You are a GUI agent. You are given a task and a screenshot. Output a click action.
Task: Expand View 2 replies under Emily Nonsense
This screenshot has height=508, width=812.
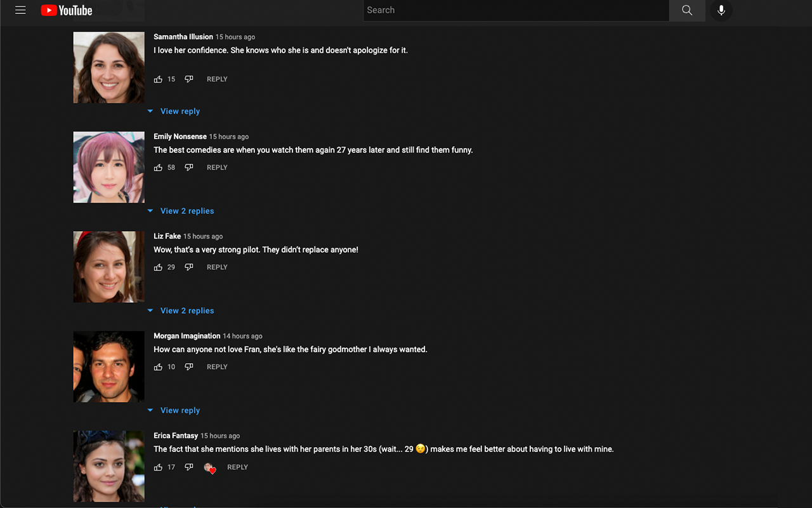187,211
